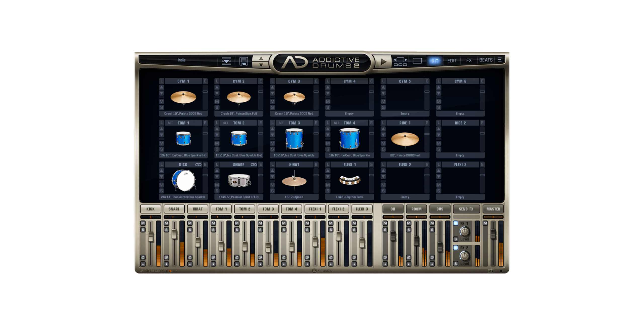Click TOM 1 next kitpiece down arrow
644x322 pixels.
(x=162, y=135)
